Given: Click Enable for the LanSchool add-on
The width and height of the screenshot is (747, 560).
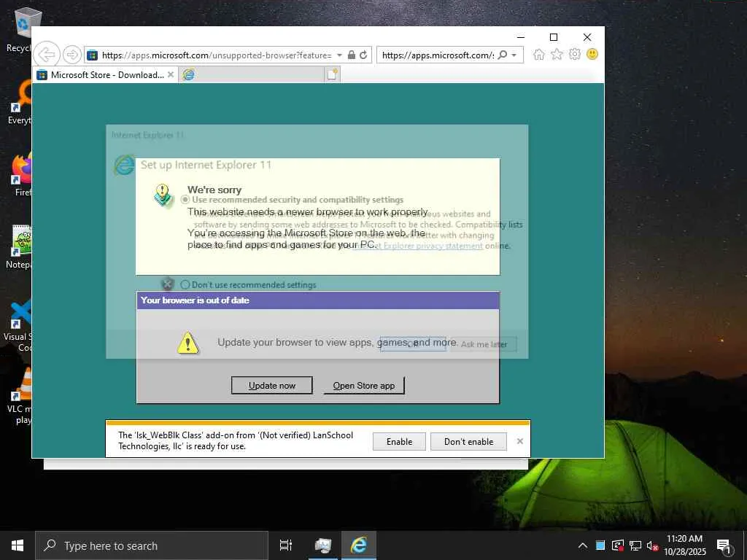Looking at the screenshot, I should (399, 442).
